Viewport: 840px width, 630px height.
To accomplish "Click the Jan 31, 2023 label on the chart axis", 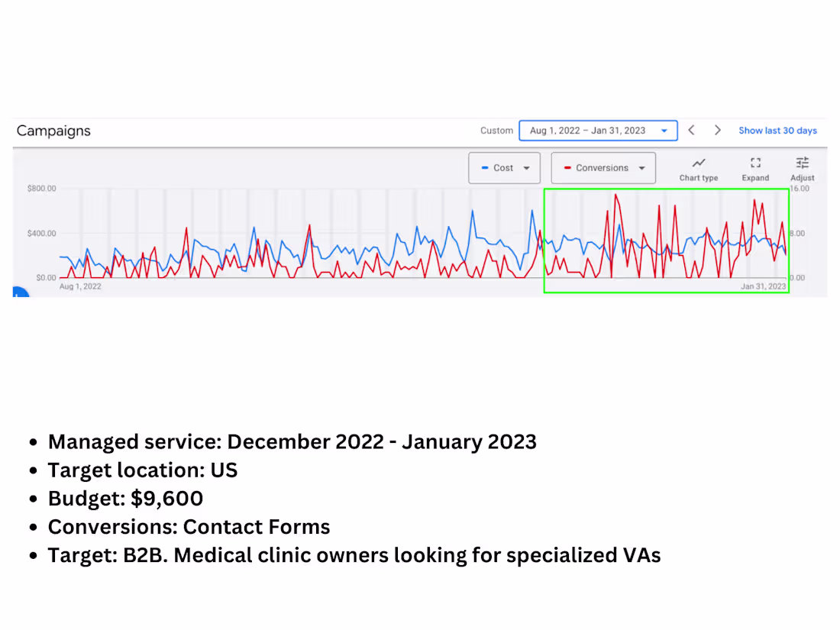I will point(764,286).
